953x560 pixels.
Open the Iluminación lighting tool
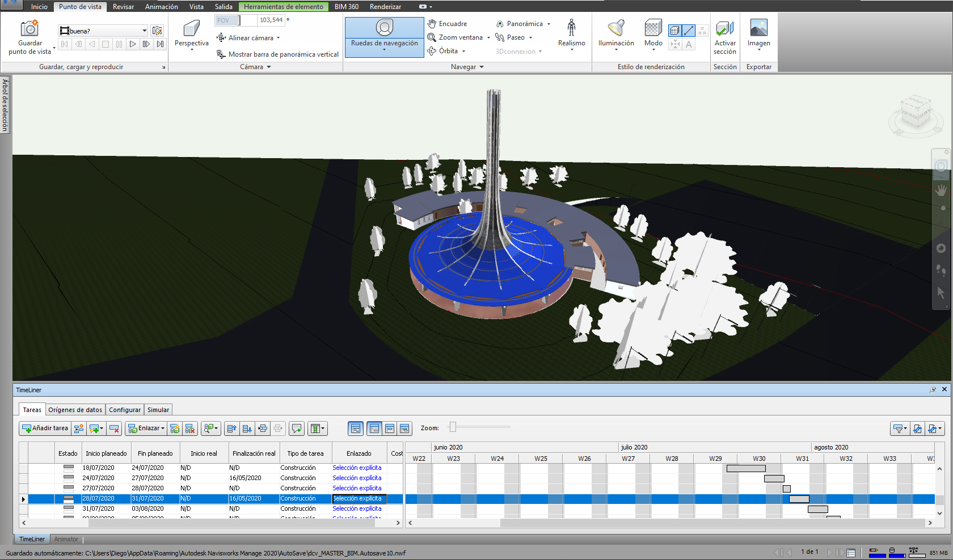(x=615, y=28)
